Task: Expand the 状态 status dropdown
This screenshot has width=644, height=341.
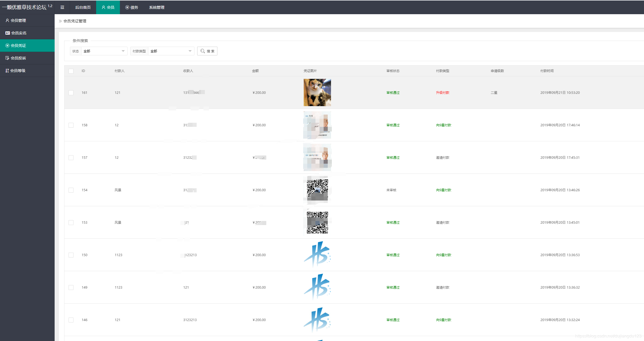Action: click(x=104, y=51)
